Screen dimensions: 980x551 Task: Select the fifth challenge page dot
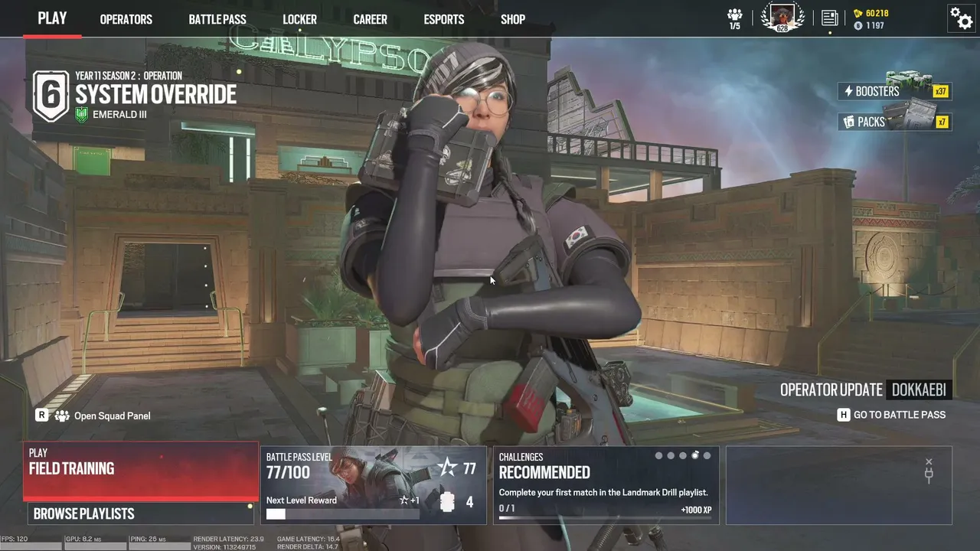coord(707,455)
